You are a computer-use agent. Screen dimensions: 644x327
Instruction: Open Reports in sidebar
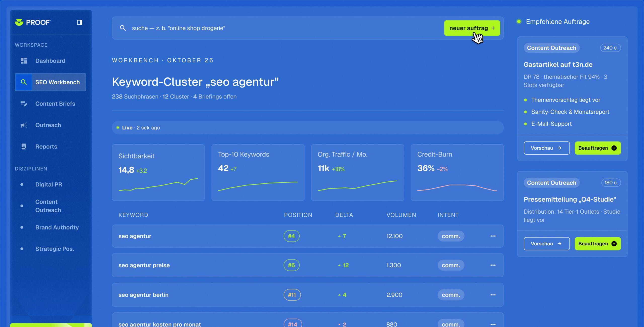click(x=50, y=147)
